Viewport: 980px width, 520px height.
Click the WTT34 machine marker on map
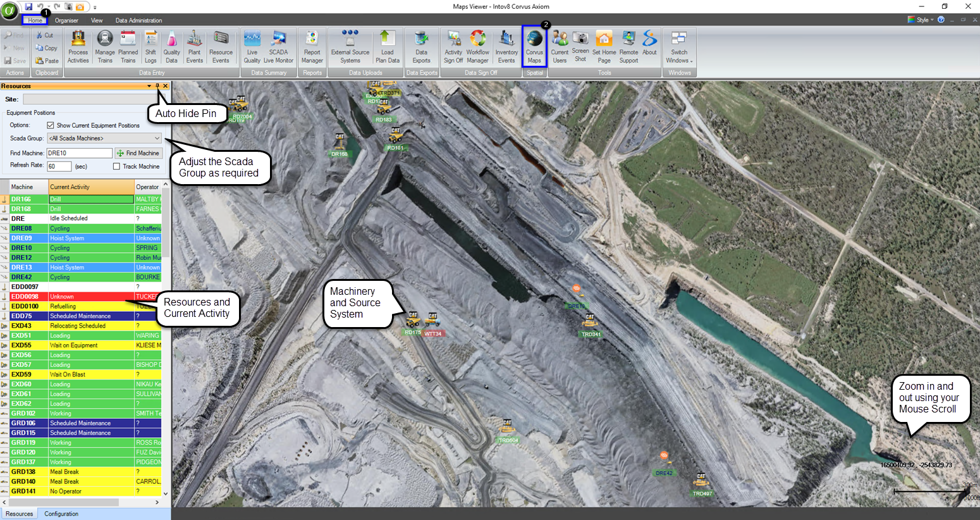coord(433,325)
